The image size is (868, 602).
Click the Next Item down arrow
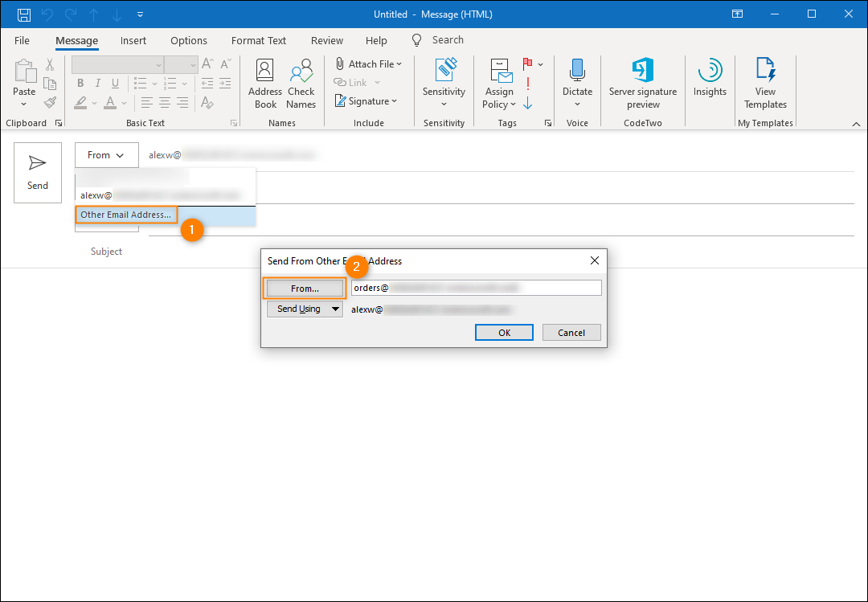coord(117,14)
